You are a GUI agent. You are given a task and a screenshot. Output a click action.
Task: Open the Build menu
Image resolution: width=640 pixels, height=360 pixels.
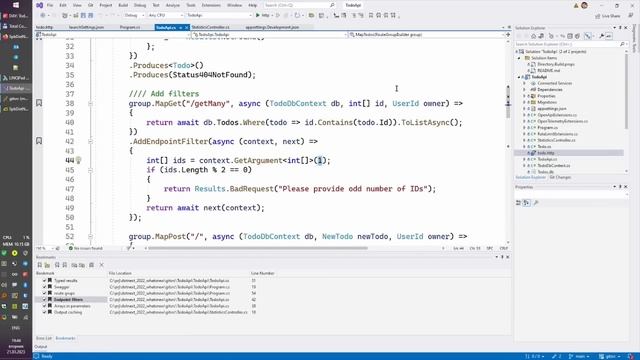tap(123, 5)
